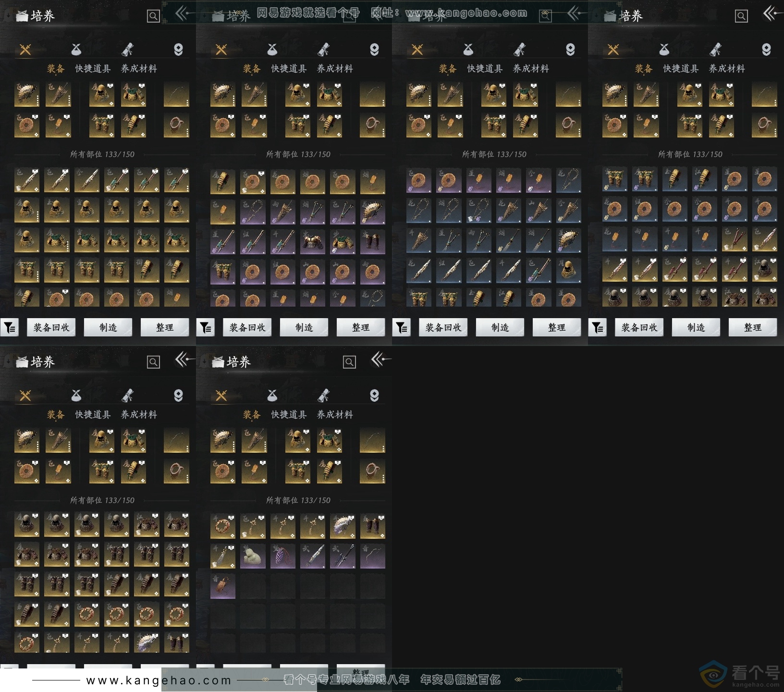The height and width of the screenshot is (692, 784).
Task: Open filter icon in third top-row panel
Action: point(402,327)
